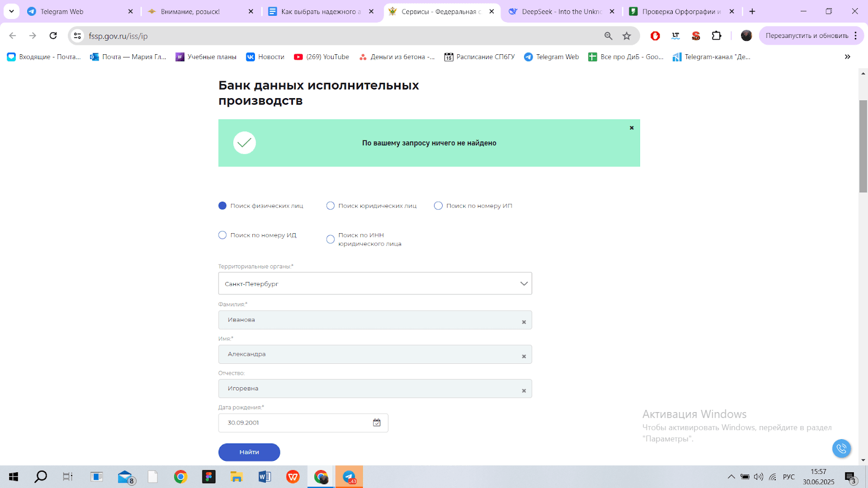Viewport: 868px width, 488px height.
Task: Choose the Поиск по номеру ИД radio option
Action: click(222, 235)
